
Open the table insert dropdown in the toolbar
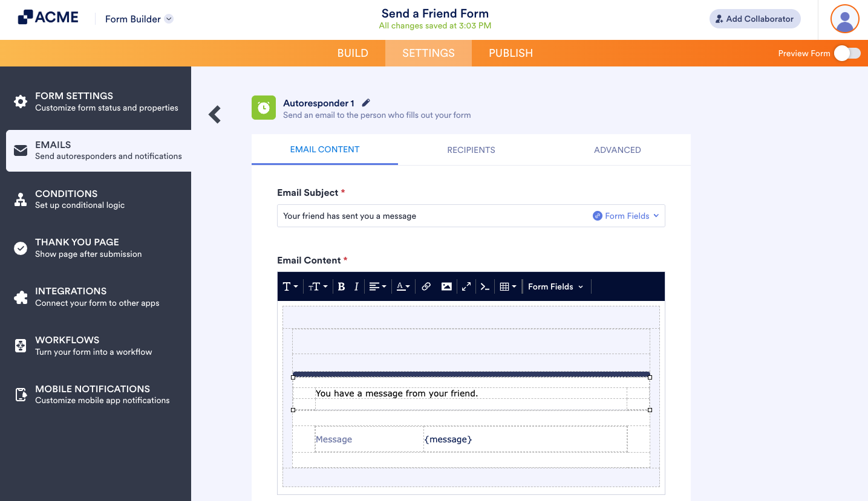(507, 286)
